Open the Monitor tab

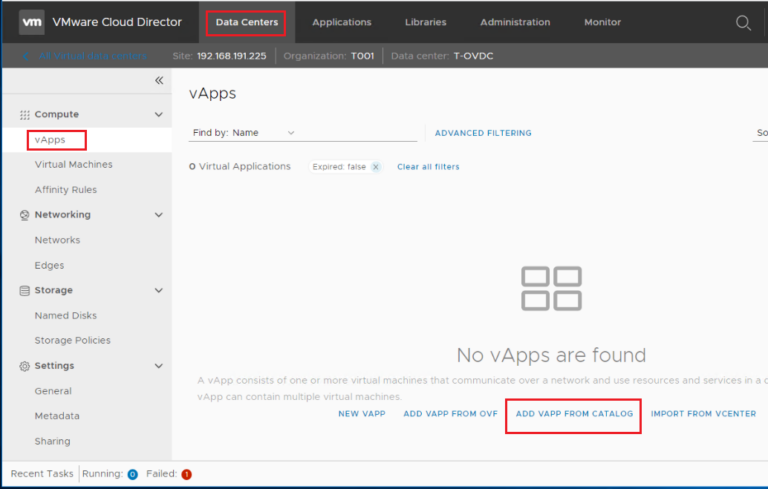click(602, 22)
